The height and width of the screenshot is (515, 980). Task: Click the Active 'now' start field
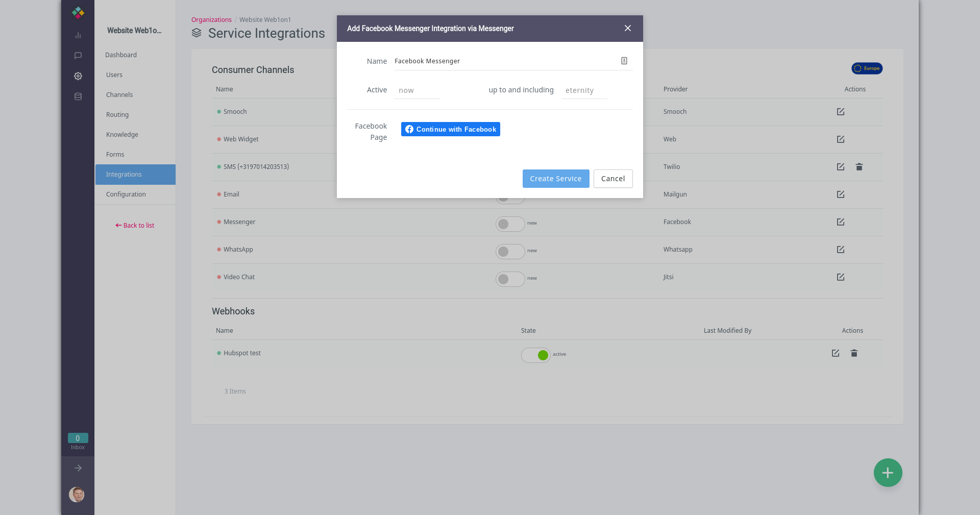418,90
